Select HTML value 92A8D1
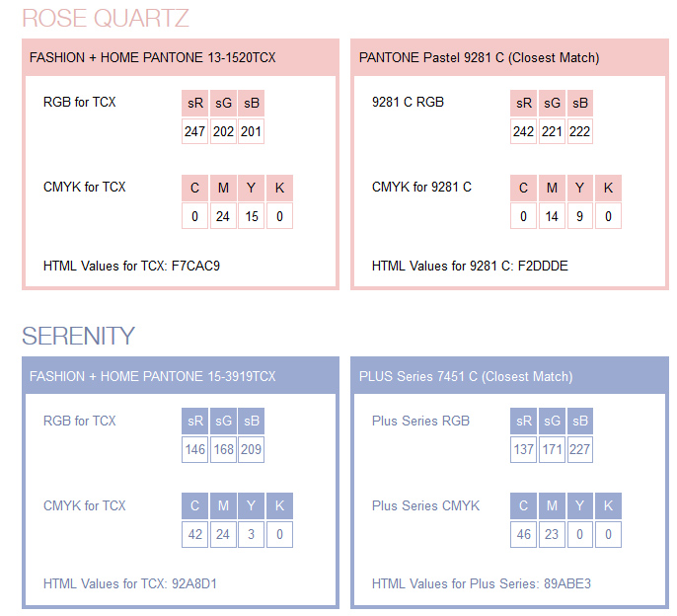The height and width of the screenshot is (616, 677). 194,584
